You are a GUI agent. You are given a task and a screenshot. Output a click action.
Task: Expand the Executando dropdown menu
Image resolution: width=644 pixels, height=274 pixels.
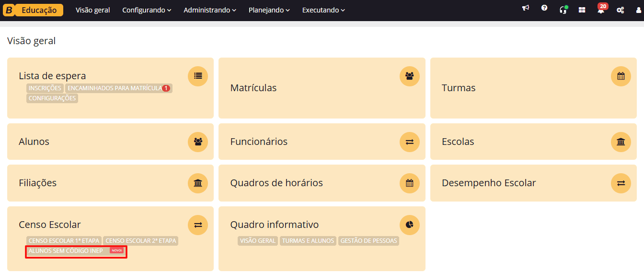323,10
